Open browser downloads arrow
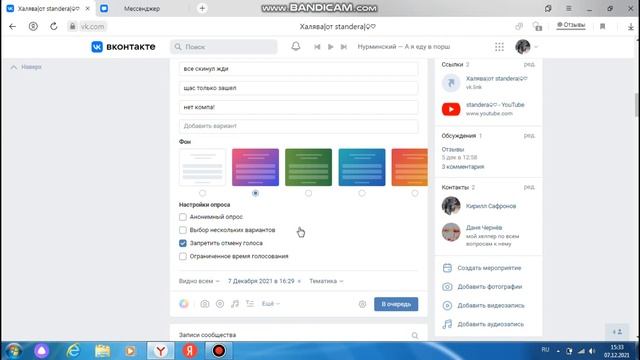Image resolution: width=640 pixels, height=360 pixels. click(x=631, y=27)
